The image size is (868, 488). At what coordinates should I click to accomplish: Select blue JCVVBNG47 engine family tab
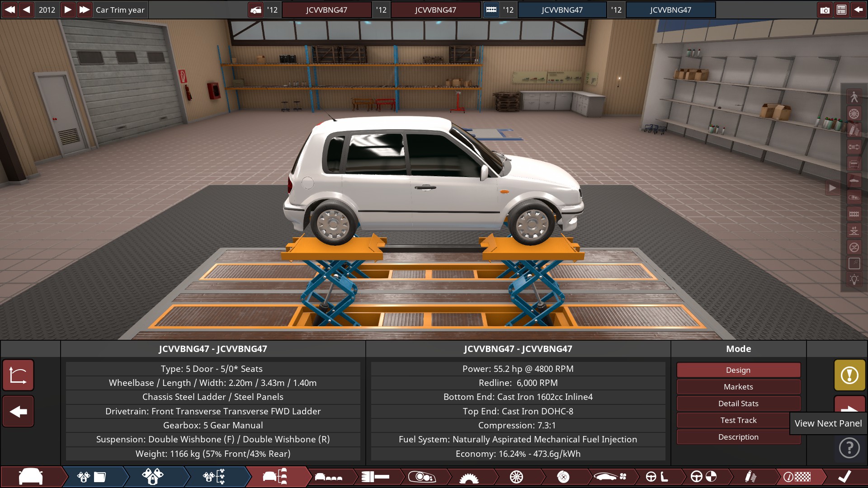pyautogui.click(x=562, y=10)
